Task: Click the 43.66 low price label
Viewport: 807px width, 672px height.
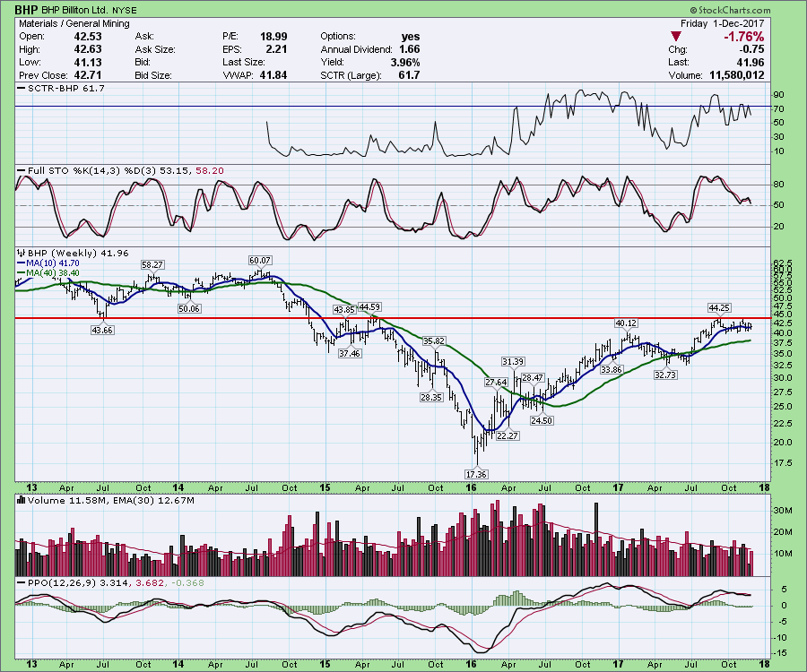Action: click(102, 330)
